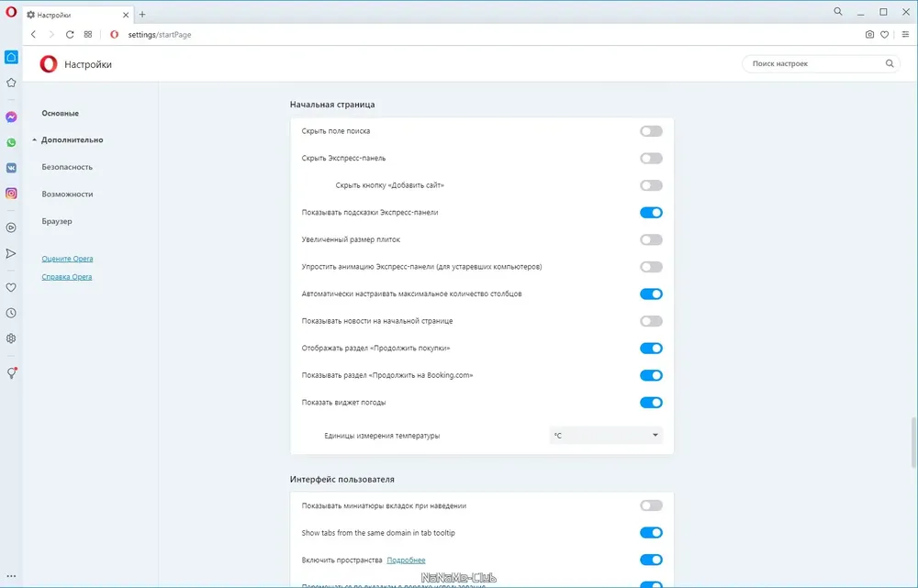
Task: Select Безопасность in settings menu
Action: (67, 167)
